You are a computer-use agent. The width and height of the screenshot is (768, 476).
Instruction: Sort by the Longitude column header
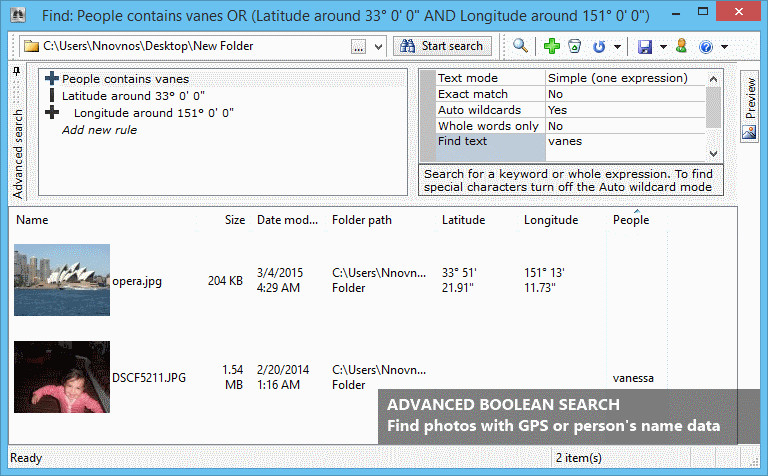click(x=551, y=220)
